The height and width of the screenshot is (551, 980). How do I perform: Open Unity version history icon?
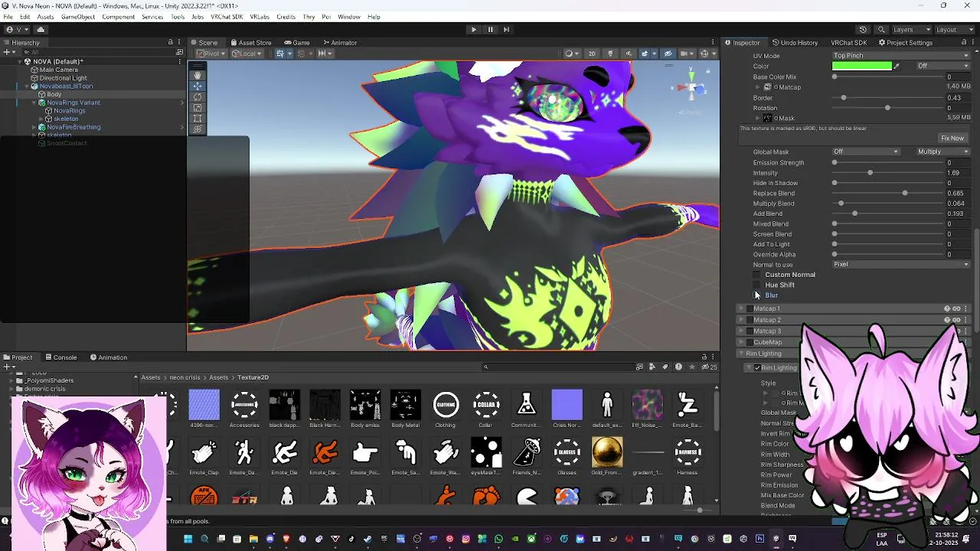point(863,30)
